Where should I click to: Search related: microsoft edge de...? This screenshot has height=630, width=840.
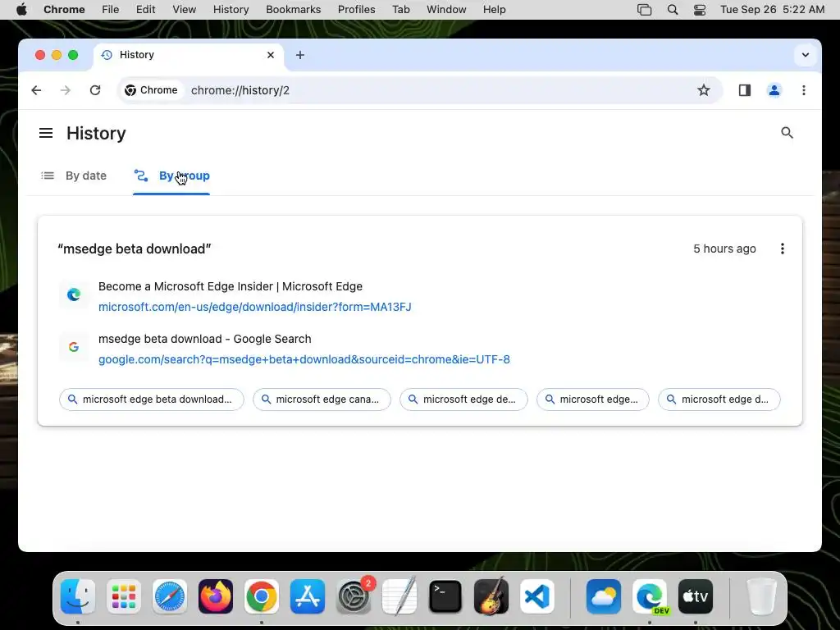464,399
